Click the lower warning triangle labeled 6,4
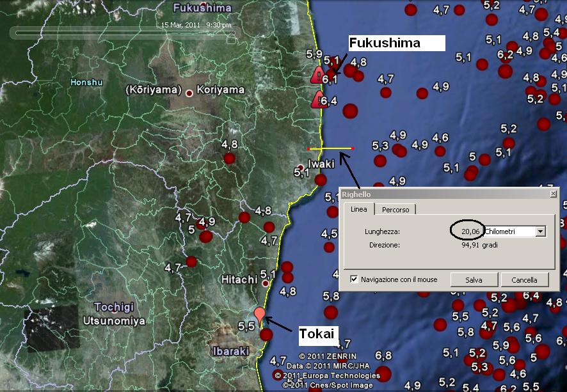This screenshot has width=567, height=392. pyautogui.click(x=318, y=99)
